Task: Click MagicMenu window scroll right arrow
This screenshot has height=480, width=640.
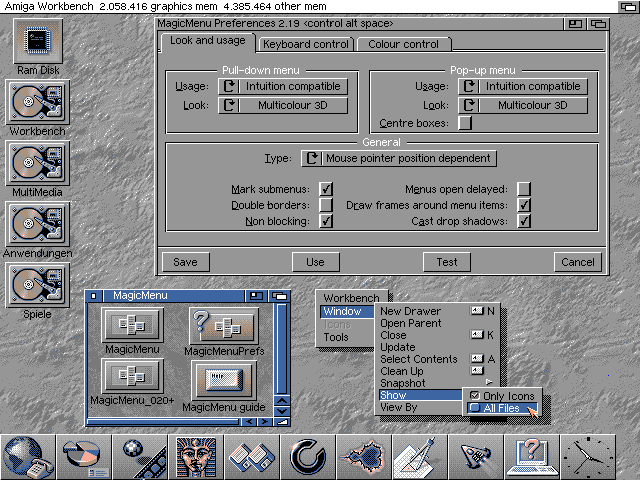Action: pyautogui.click(x=265, y=422)
